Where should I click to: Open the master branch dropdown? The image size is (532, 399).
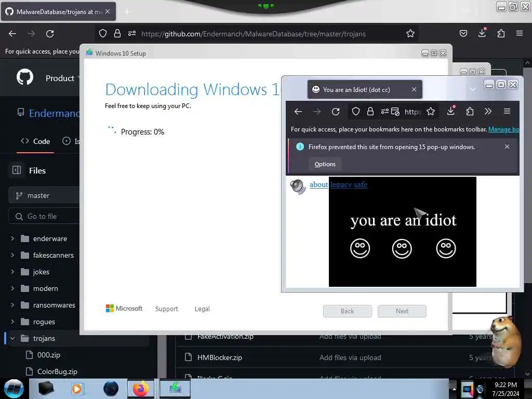[44, 195]
